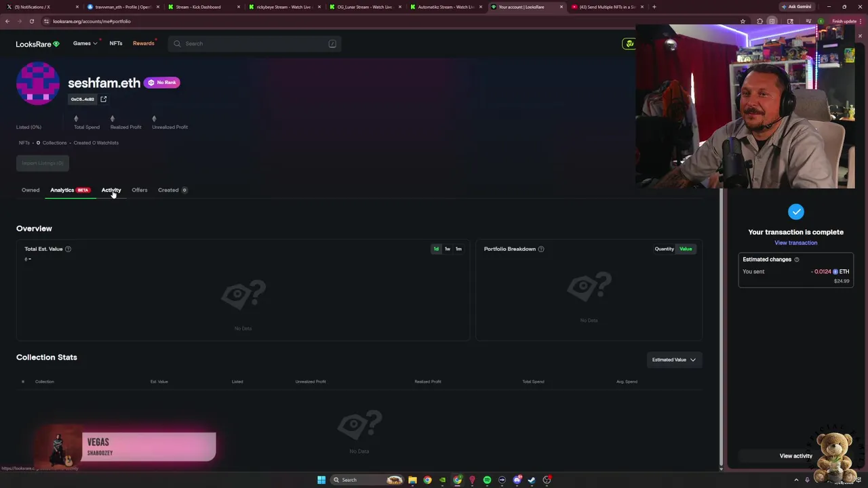Open Discord from the taskbar

point(517,480)
